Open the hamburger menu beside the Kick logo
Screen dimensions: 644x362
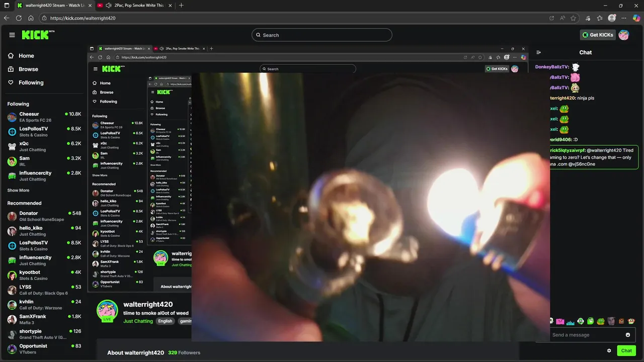pyautogui.click(x=12, y=35)
